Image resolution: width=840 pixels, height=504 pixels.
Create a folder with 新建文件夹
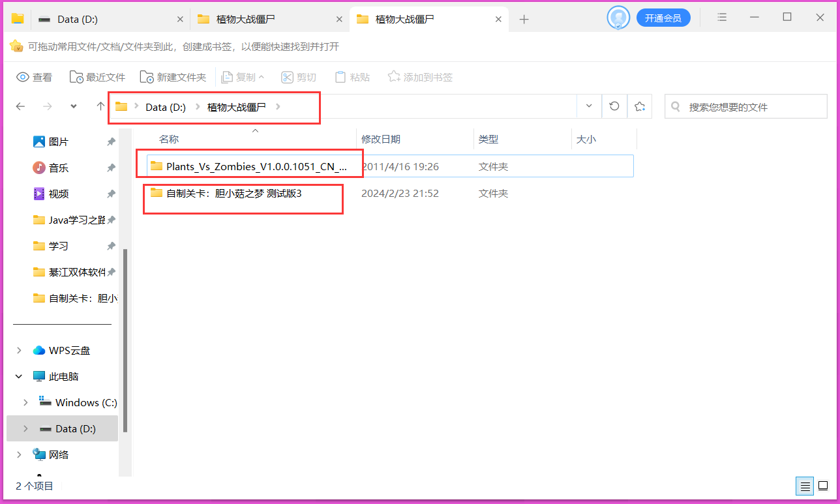[x=173, y=77]
